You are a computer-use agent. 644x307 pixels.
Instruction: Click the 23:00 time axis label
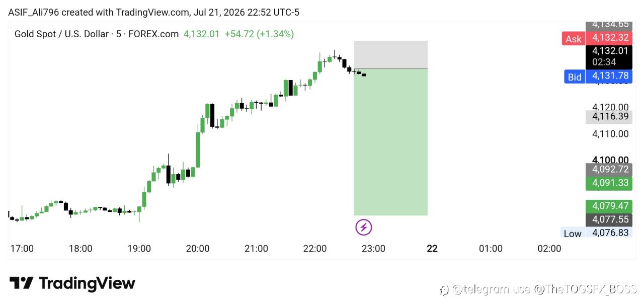[374, 249]
